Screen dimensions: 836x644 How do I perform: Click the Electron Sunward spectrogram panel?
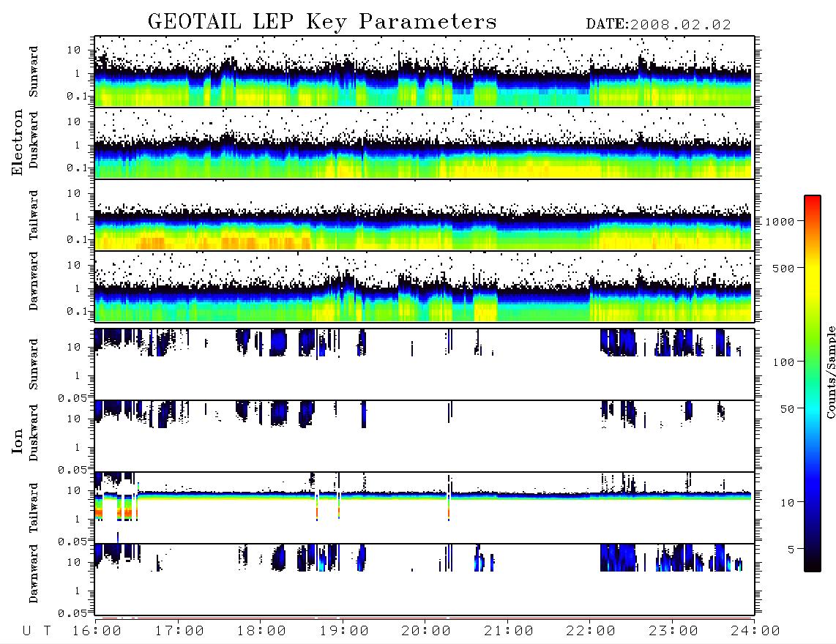425,72
